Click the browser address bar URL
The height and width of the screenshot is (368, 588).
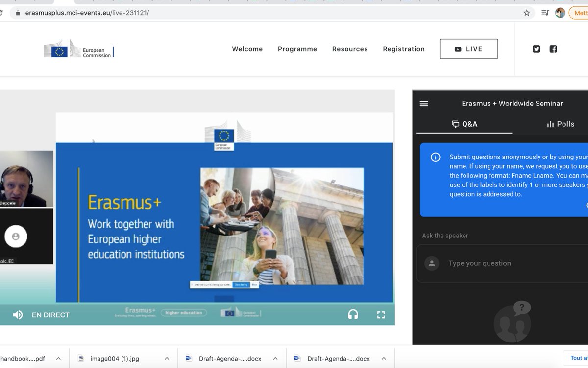click(87, 13)
